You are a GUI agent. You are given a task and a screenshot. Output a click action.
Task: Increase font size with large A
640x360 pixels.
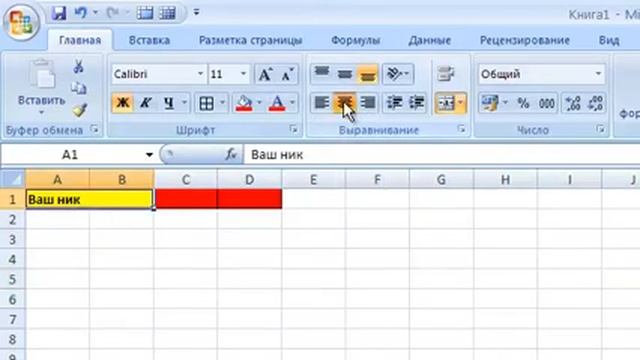point(265,74)
